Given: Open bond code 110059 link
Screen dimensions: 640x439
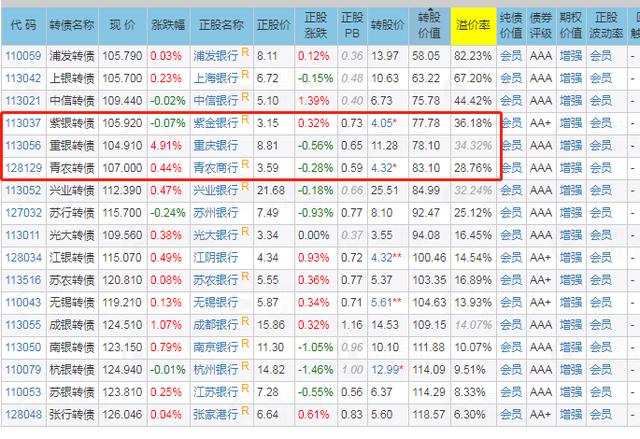Looking at the screenshot, I should (23, 55).
